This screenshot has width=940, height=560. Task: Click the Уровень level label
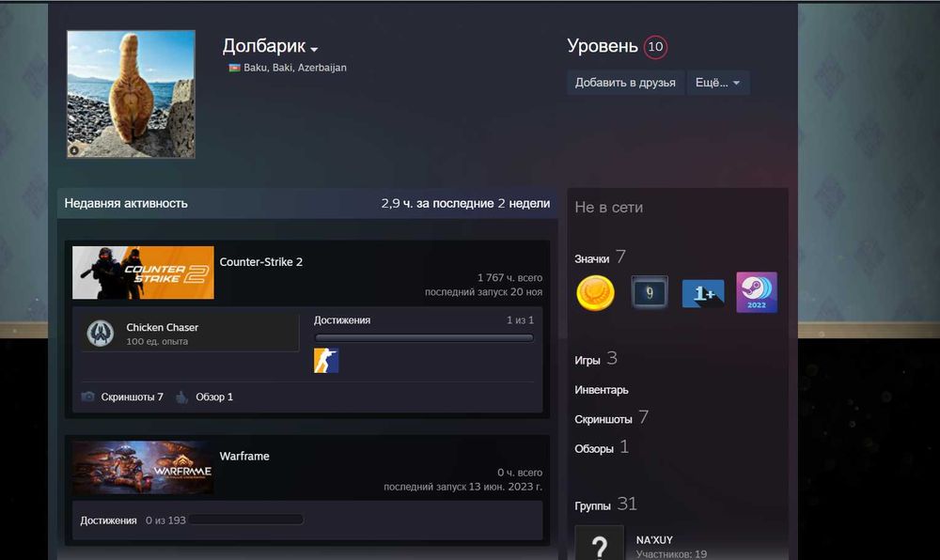point(603,46)
